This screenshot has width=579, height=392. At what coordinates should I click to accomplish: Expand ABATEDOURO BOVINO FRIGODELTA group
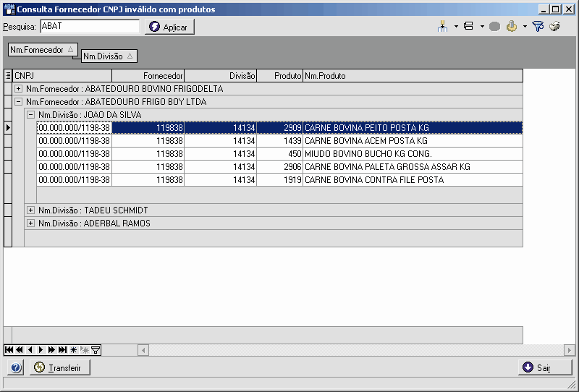[x=19, y=88]
